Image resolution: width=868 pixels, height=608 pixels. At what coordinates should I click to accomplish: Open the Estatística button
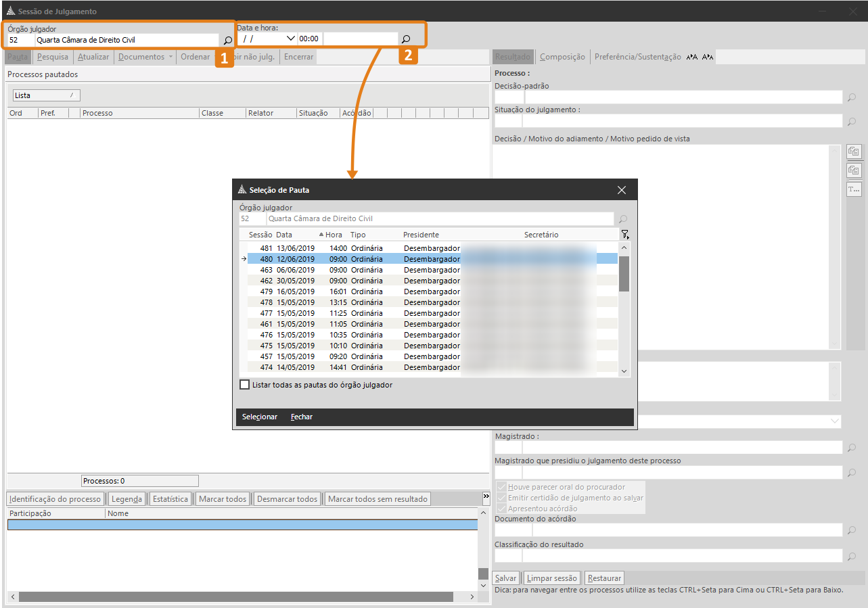(170, 499)
